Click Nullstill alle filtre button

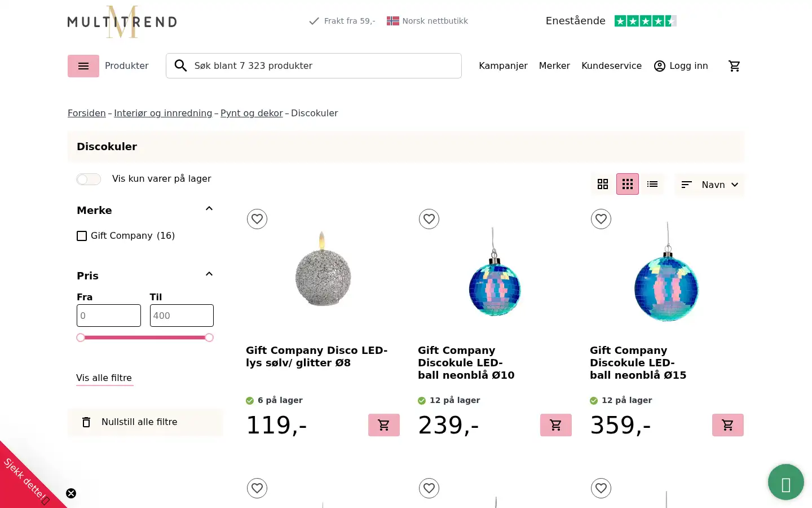coord(145,422)
